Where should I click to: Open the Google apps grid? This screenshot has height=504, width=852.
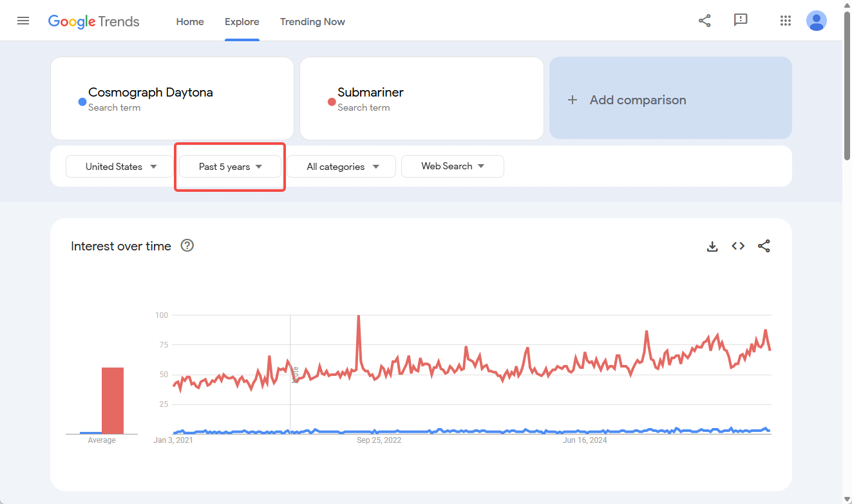(x=785, y=21)
